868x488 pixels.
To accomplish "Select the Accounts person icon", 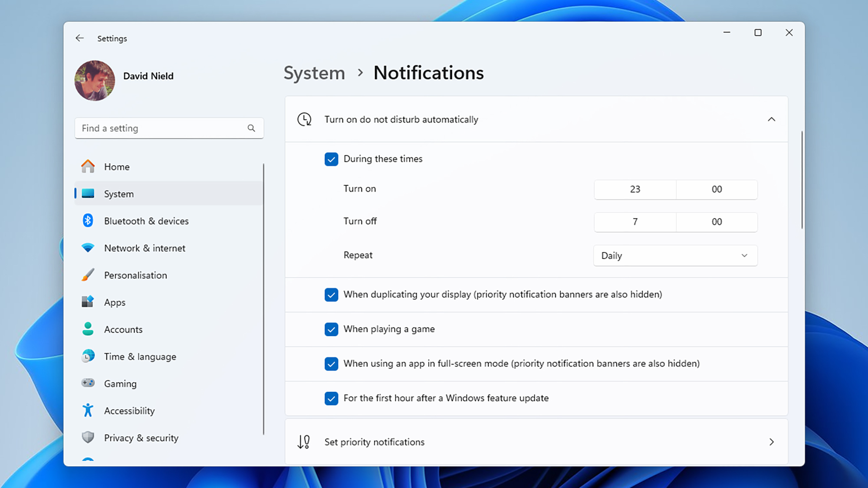I will coord(88,329).
